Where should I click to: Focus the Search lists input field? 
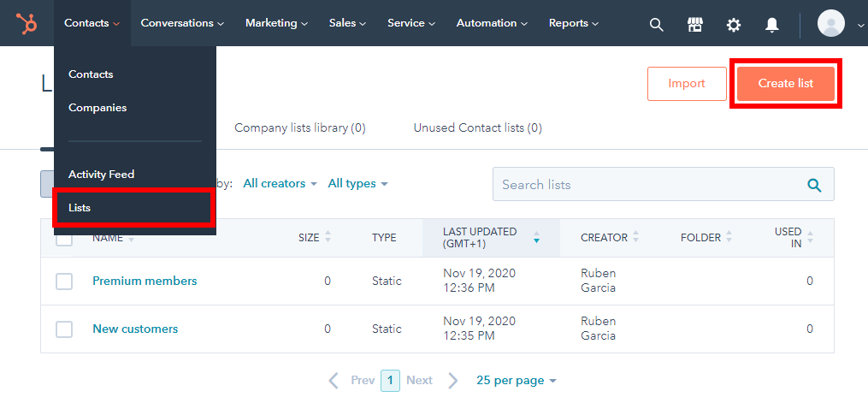pyautogui.click(x=663, y=185)
